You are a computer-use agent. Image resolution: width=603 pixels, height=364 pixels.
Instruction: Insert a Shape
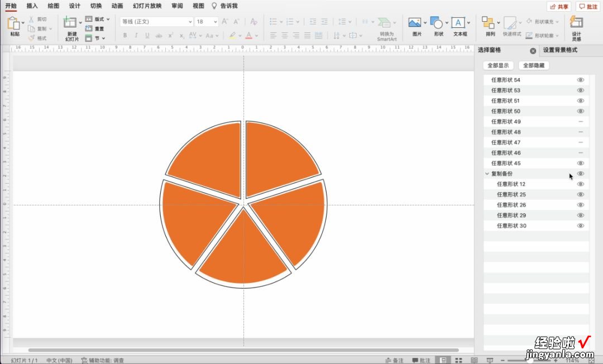point(437,23)
